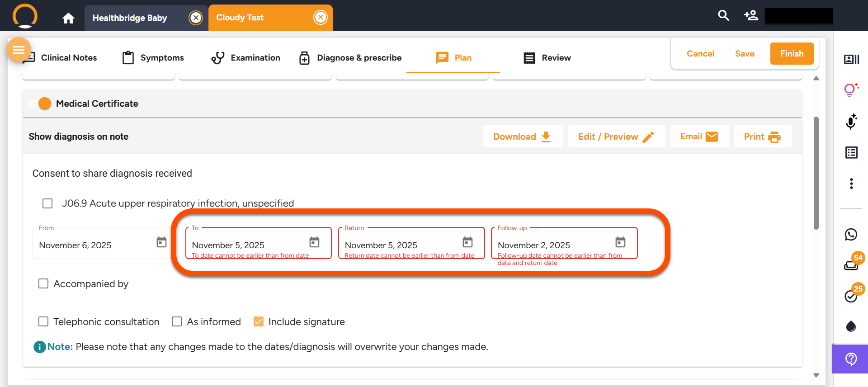This screenshot has width=868, height=387.
Task: Open the WhatsApp icon in sidebar
Action: coord(851,234)
